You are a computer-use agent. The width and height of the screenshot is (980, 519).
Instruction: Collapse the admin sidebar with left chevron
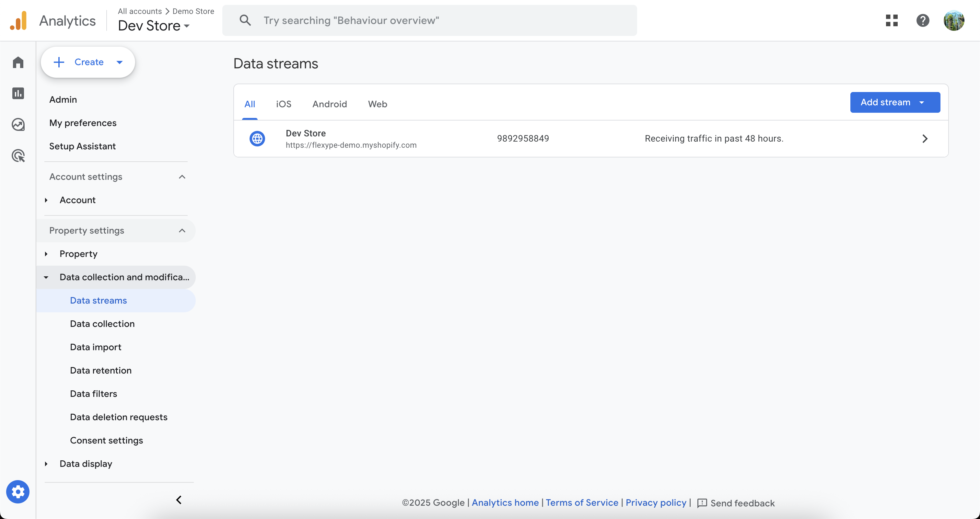coord(179,500)
